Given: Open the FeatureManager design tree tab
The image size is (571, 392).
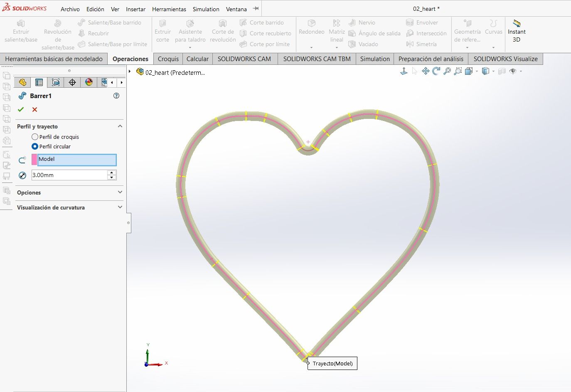Looking at the screenshot, I should coord(22,82).
